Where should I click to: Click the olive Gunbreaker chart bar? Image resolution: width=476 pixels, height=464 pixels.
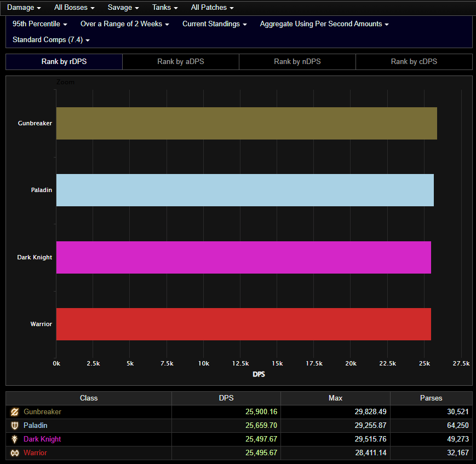coord(246,124)
